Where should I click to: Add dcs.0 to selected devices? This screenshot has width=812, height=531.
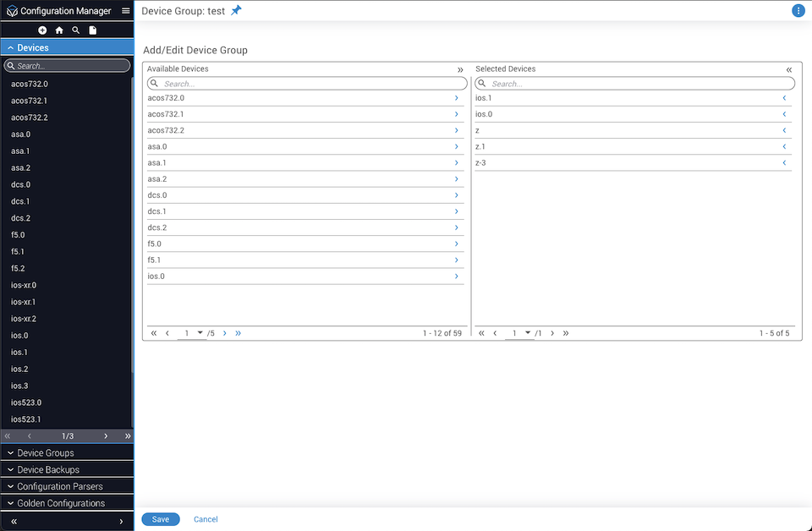(x=456, y=195)
